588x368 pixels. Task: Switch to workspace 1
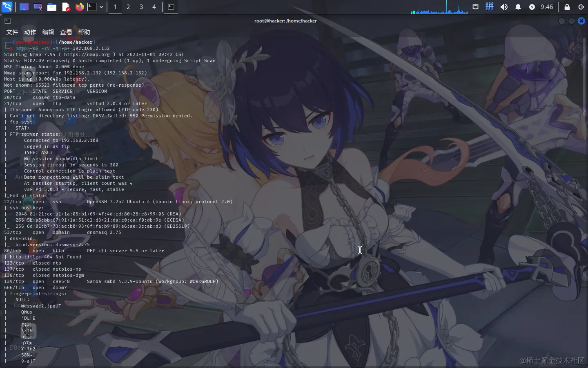pyautogui.click(x=115, y=7)
